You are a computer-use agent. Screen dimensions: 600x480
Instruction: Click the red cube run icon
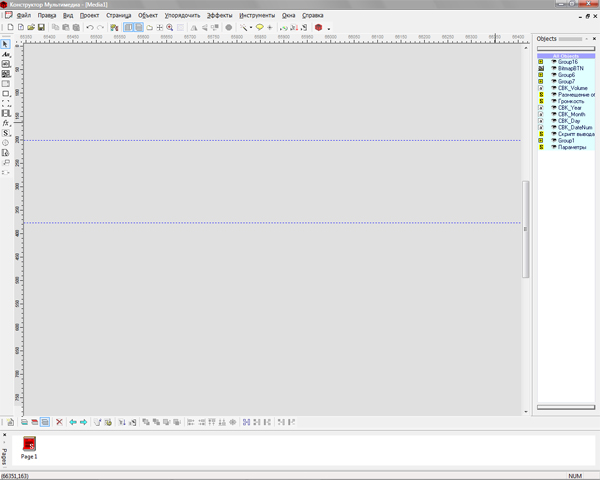(318, 27)
